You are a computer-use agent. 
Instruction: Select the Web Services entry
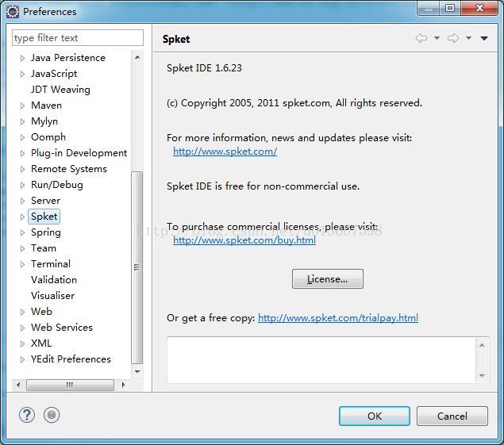pos(62,327)
